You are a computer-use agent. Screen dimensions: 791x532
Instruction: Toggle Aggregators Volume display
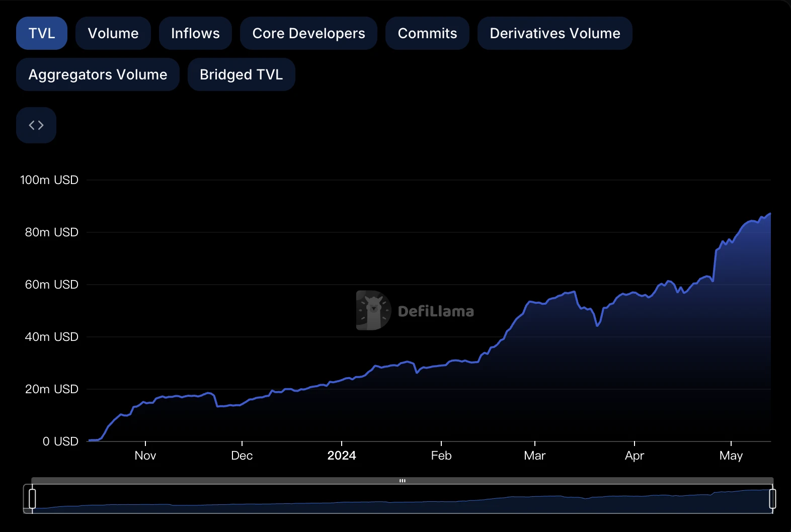click(x=98, y=74)
